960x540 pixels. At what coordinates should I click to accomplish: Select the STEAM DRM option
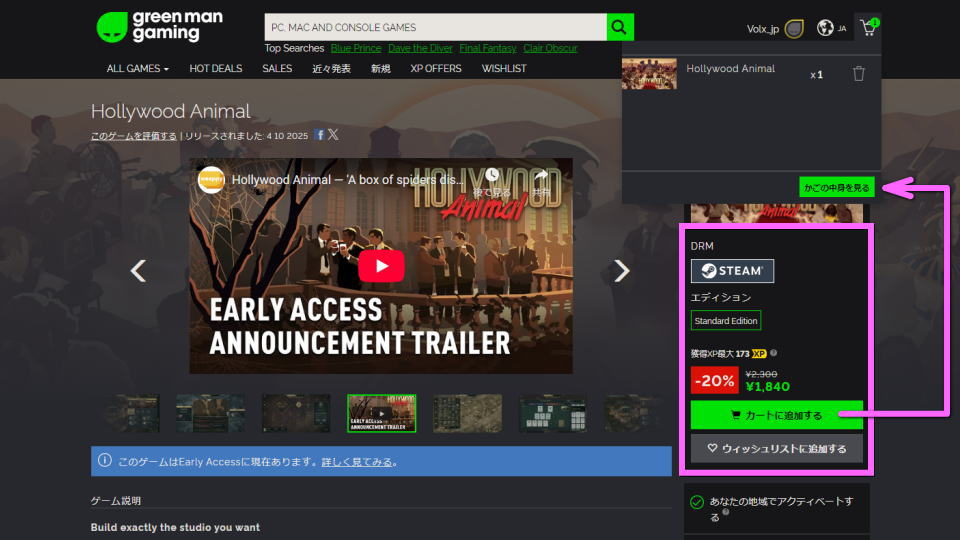(732, 271)
